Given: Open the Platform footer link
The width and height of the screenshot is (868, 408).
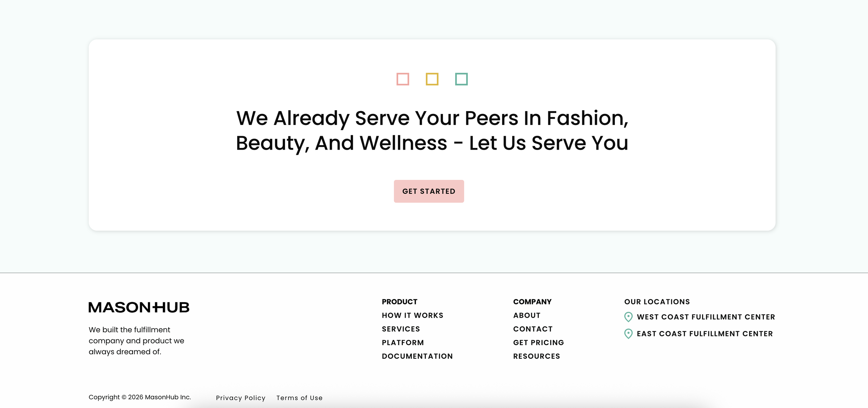Looking at the screenshot, I should [x=403, y=343].
